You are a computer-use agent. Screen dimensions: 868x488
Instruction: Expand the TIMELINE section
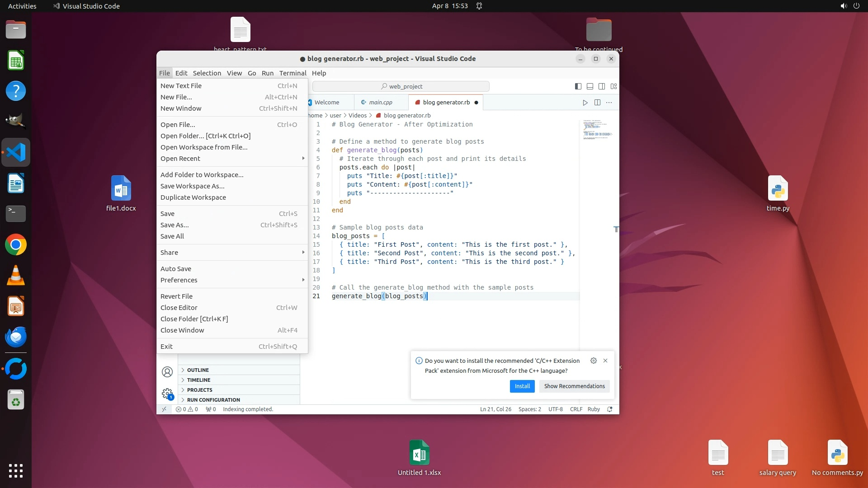tap(198, 380)
